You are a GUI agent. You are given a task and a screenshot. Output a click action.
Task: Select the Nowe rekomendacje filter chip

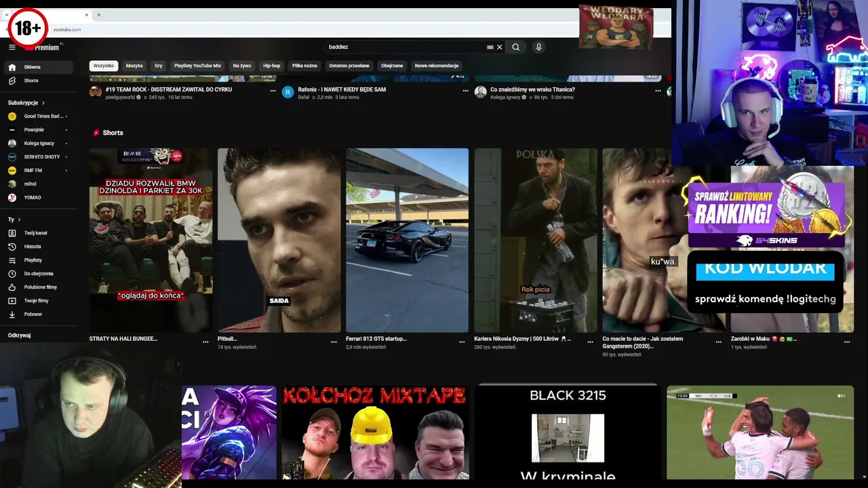point(437,66)
